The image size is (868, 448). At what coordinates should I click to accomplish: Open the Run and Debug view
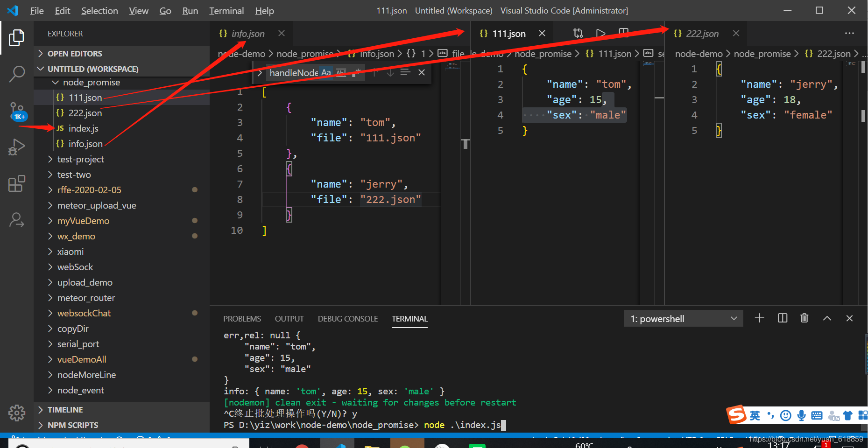[17, 147]
